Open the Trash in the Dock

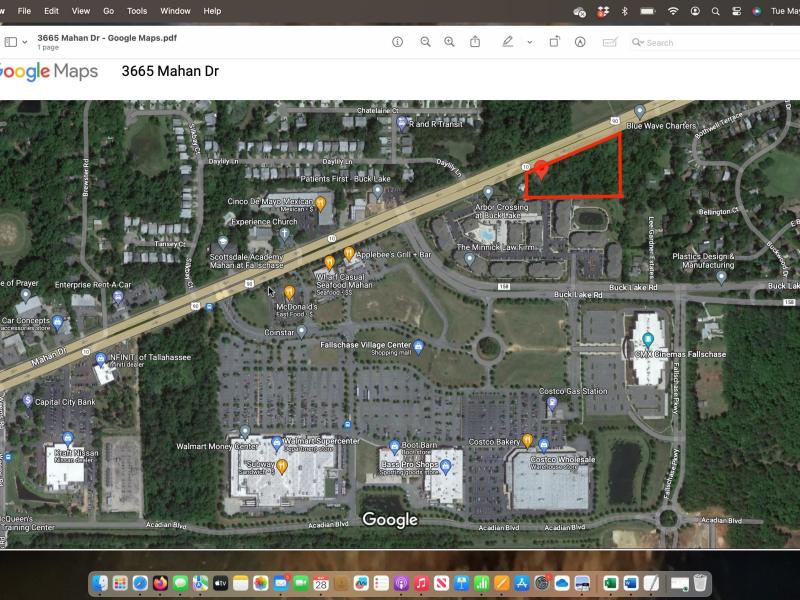[x=700, y=583]
